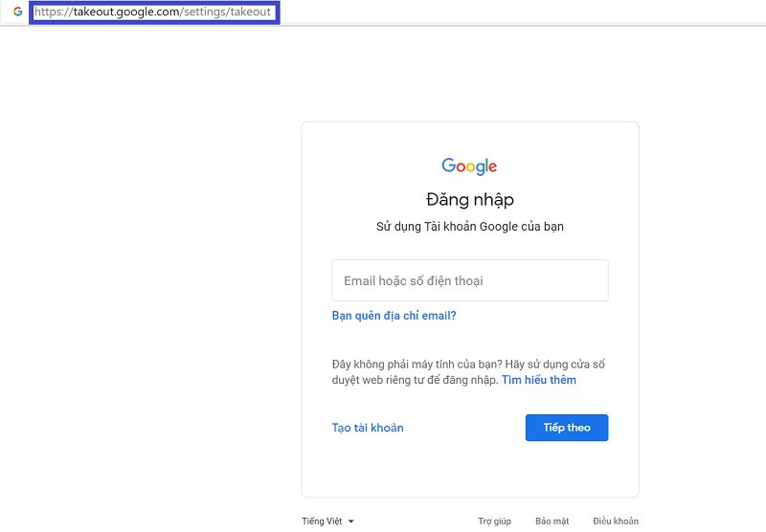Image resolution: width=766 pixels, height=532 pixels.
Task: Open 'Bạn quên địa chỉ email?' link
Action: 394,316
